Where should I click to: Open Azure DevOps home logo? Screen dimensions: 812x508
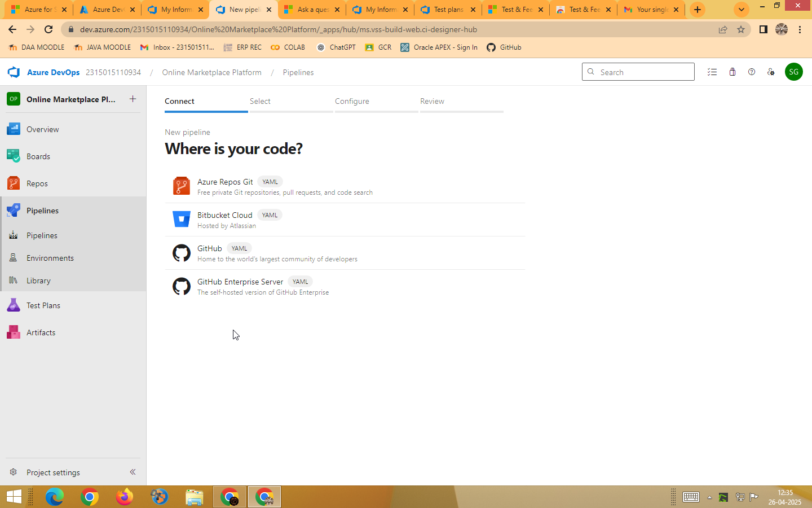click(x=14, y=72)
